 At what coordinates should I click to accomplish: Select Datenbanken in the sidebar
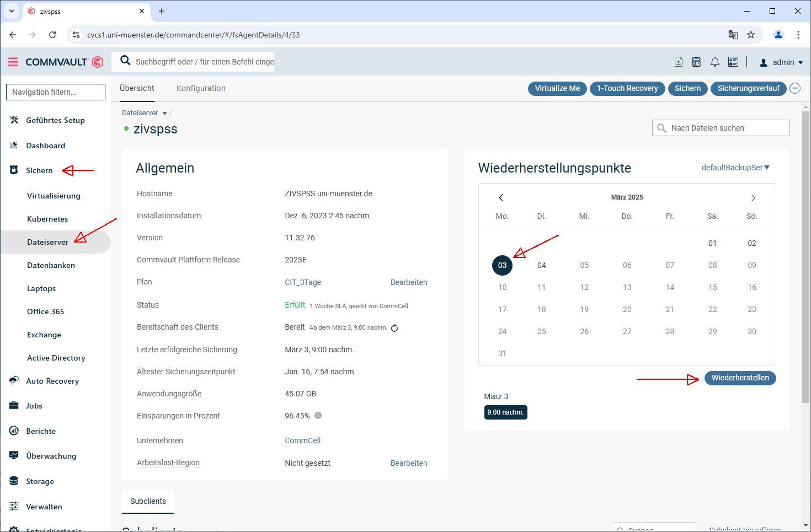(51, 265)
